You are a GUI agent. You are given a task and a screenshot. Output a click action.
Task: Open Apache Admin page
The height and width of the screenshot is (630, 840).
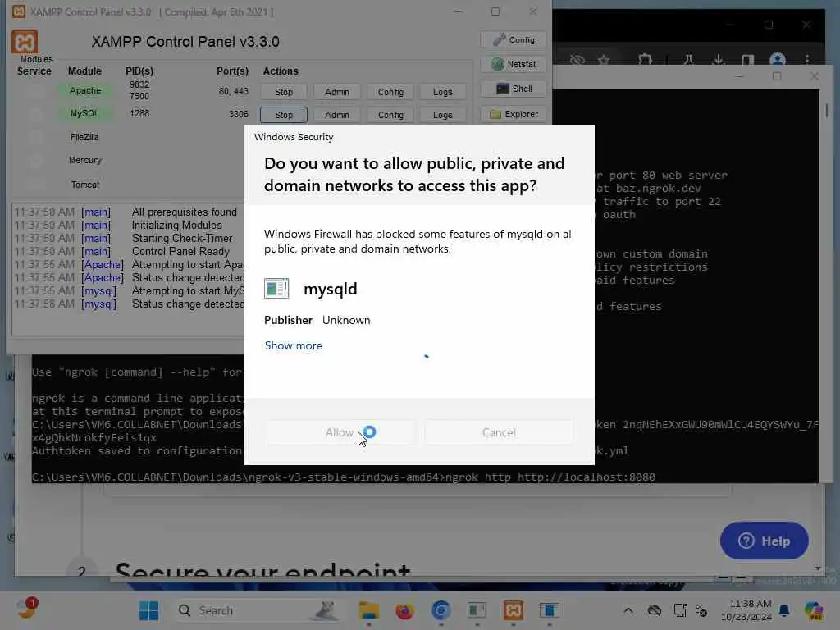coord(336,92)
